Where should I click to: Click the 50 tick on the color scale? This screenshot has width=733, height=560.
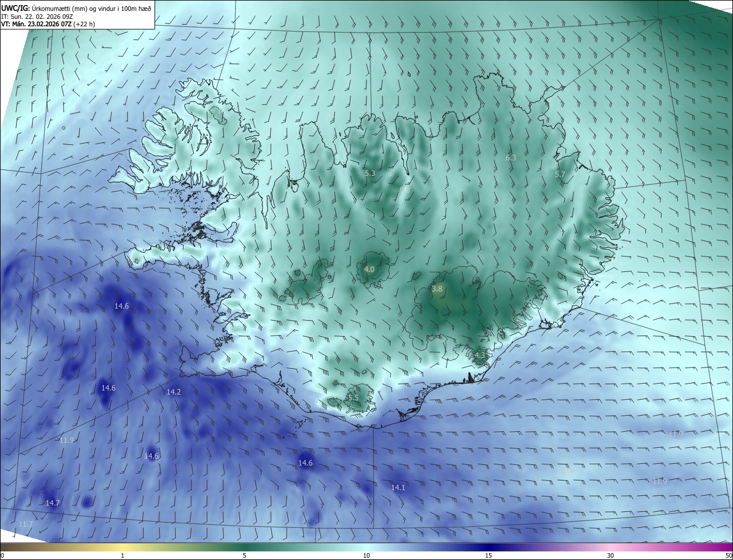(x=728, y=555)
